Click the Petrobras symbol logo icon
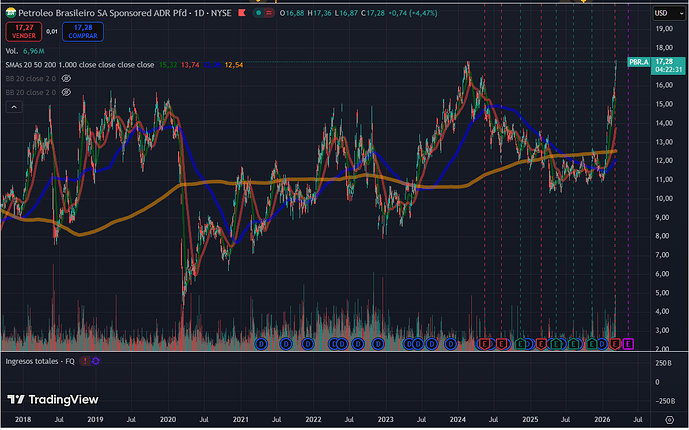This screenshot has height=430, width=689. (x=11, y=12)
